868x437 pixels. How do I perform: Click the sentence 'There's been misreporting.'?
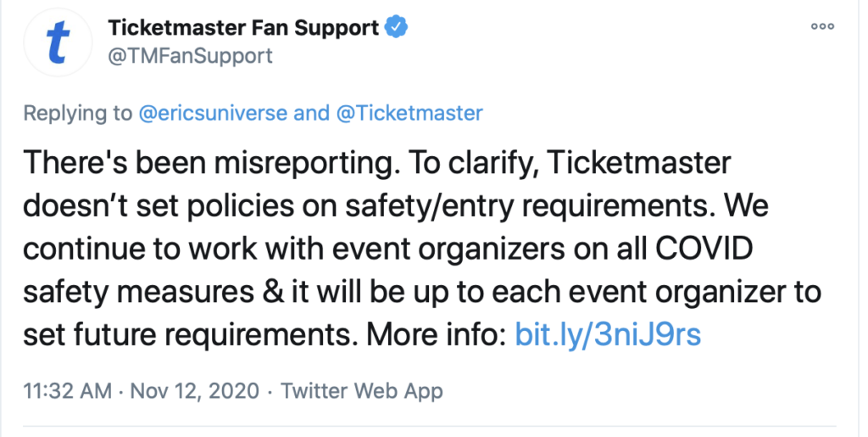[x=193, y=162]
